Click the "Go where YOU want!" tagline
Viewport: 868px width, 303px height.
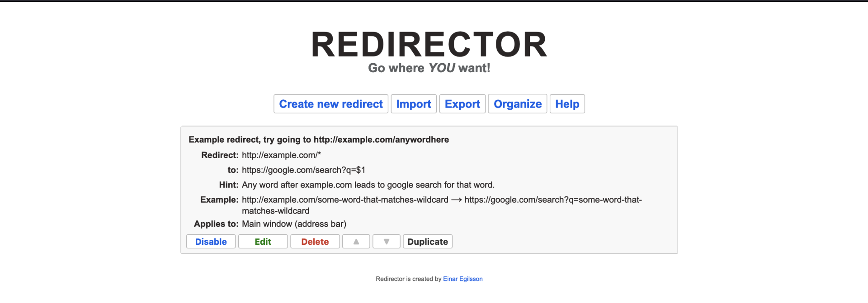429,68
